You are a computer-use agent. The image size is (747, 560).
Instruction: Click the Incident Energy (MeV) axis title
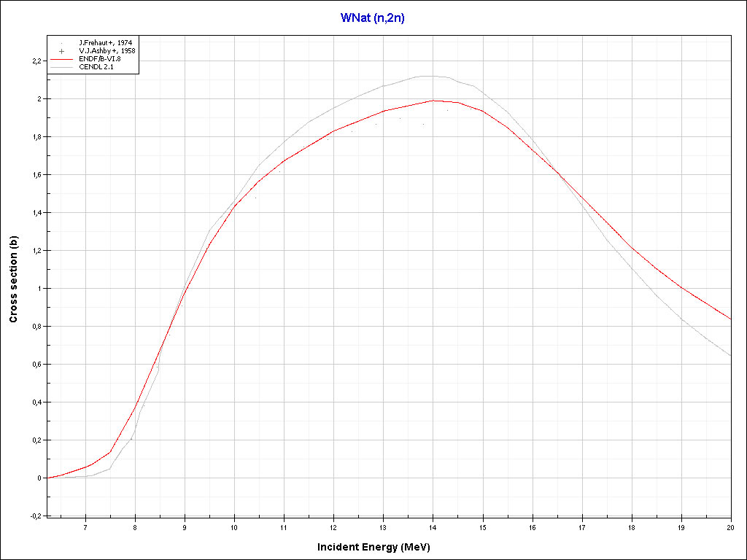coord(379,546)
